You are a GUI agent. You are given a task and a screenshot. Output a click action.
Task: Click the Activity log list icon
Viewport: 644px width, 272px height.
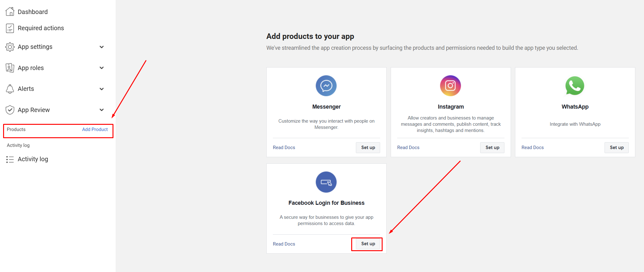tap(10, 159)
